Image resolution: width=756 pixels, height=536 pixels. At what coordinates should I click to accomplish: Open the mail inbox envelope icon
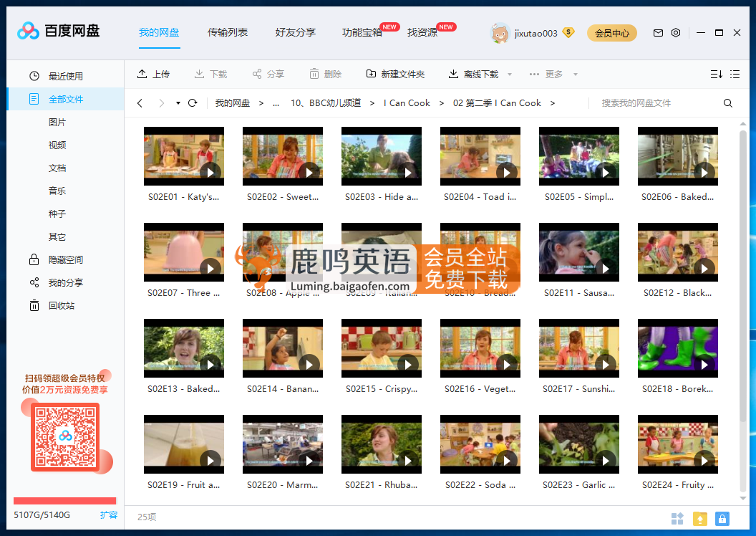click(658, 33)
